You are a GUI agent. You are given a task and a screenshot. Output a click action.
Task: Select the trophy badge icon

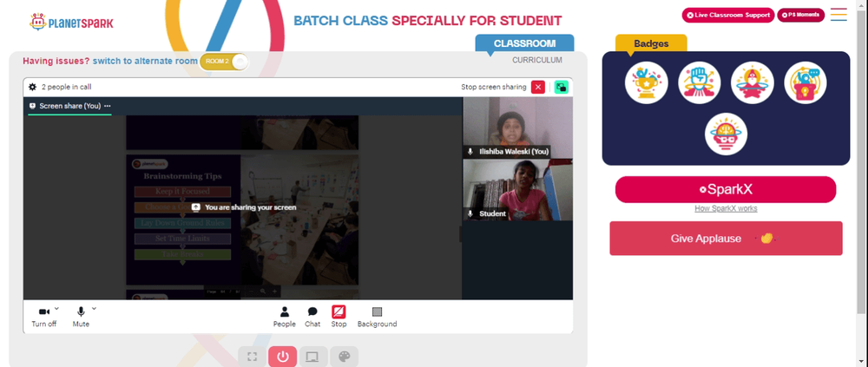[x=646, y=83]
